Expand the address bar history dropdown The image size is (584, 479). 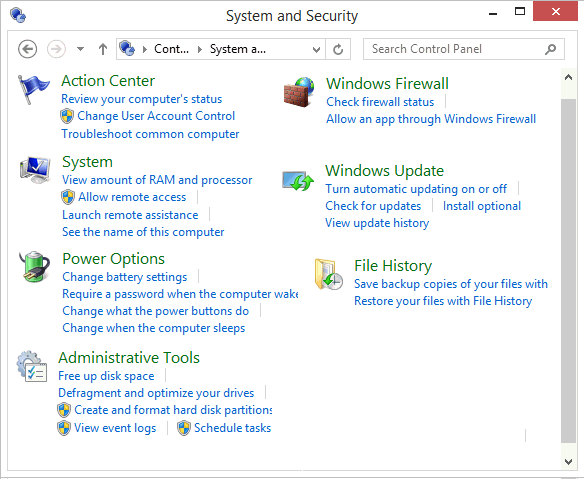coord(316,49)
